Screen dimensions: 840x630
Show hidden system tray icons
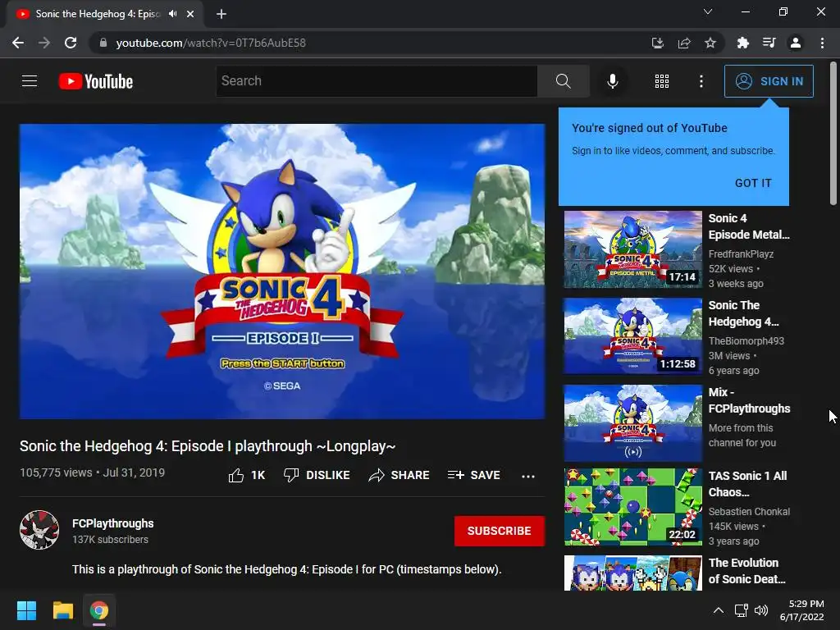tap(719, 610)
